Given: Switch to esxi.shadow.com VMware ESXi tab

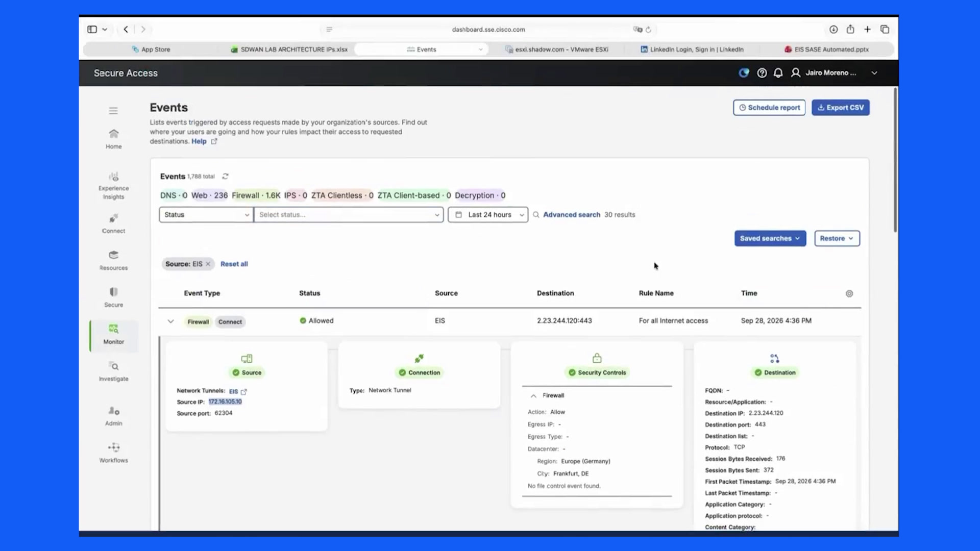Looking at the screenshot, I should point(557,49).
